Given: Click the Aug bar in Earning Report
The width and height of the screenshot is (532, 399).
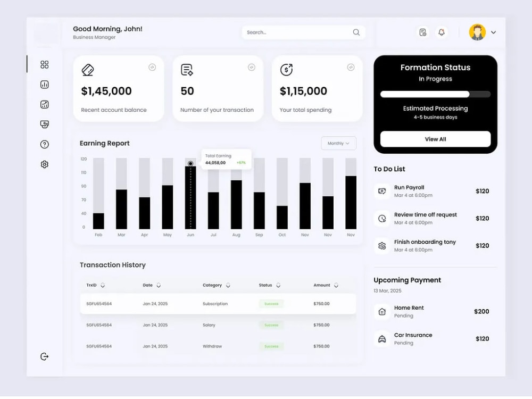Looking at the screenshot, I should 236,205.
